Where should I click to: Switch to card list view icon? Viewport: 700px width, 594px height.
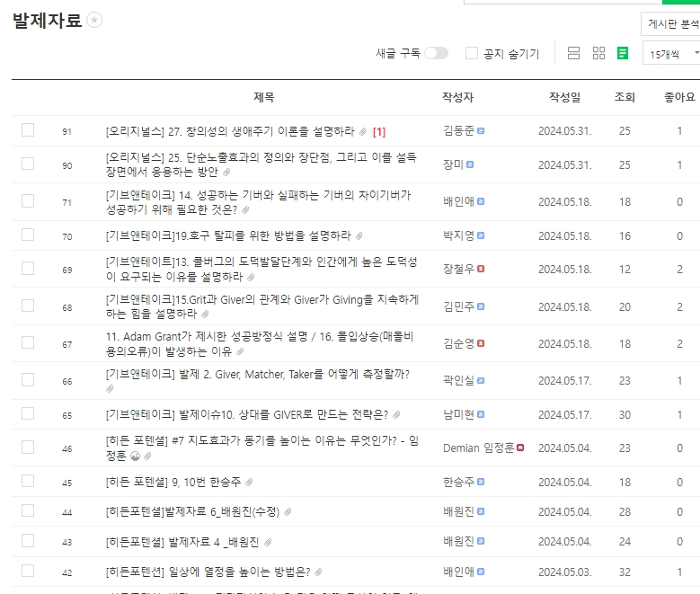tap(573, 53)
